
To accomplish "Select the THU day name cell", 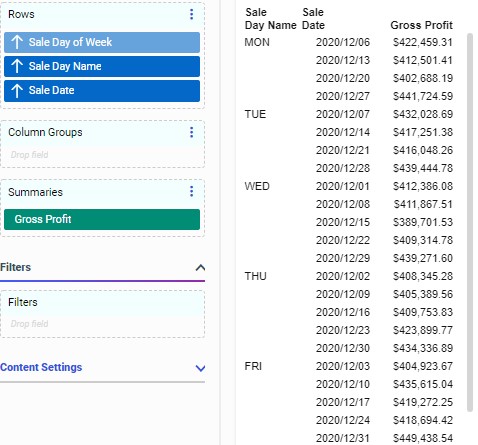I will point(255,276).
